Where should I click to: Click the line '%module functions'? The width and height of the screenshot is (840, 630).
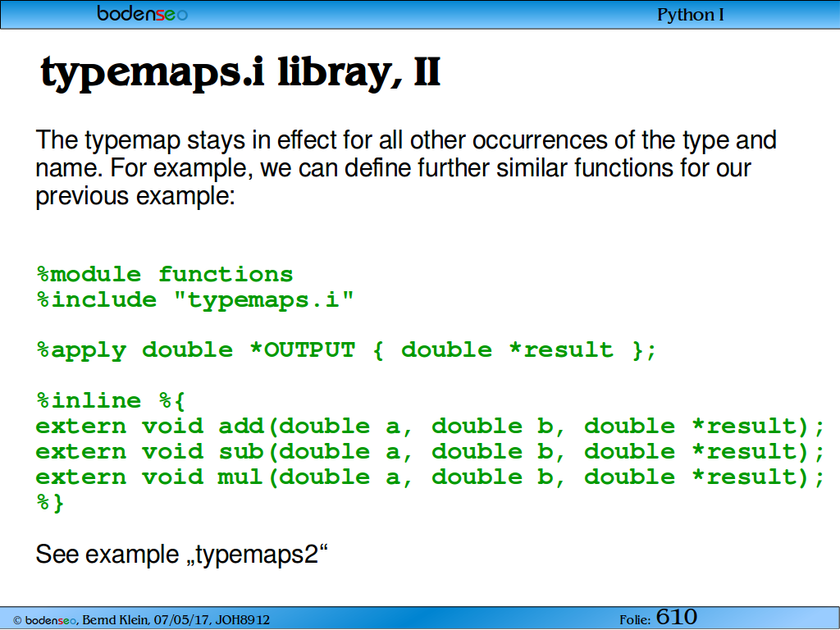(x=164, y=275)
